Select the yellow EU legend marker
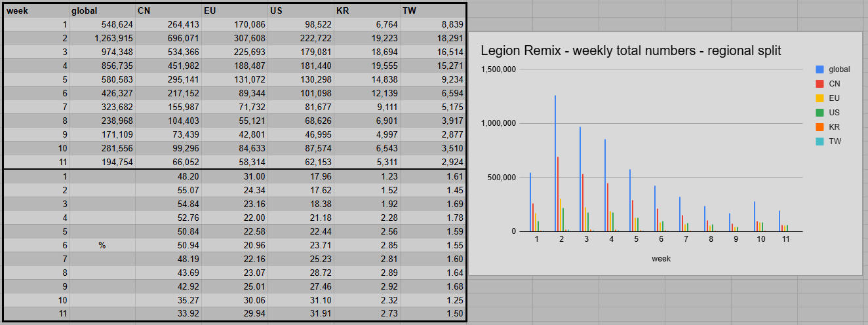 coord(819,98)
